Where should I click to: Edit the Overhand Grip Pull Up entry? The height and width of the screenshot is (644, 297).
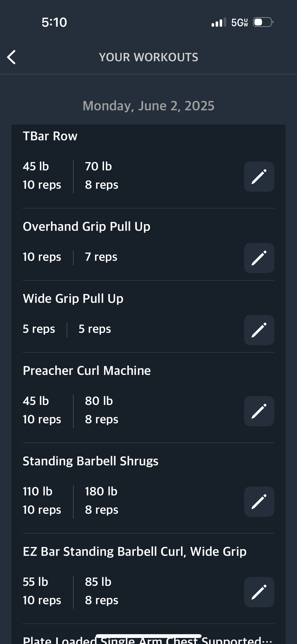pyautogui.click(x=259, y=258)
